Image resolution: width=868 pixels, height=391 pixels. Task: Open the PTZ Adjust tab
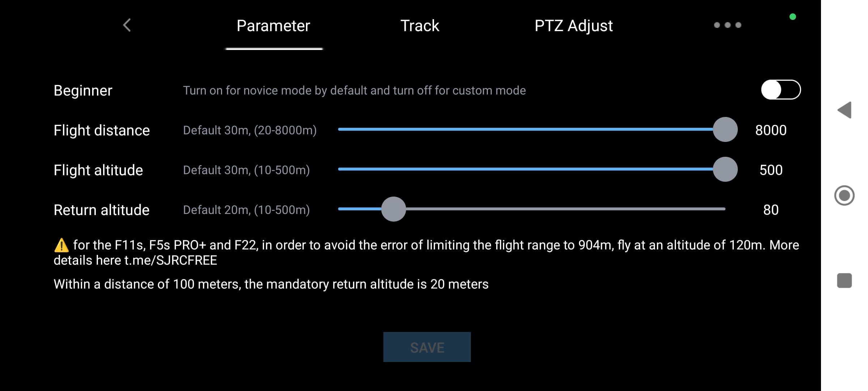tap(573, 26)
